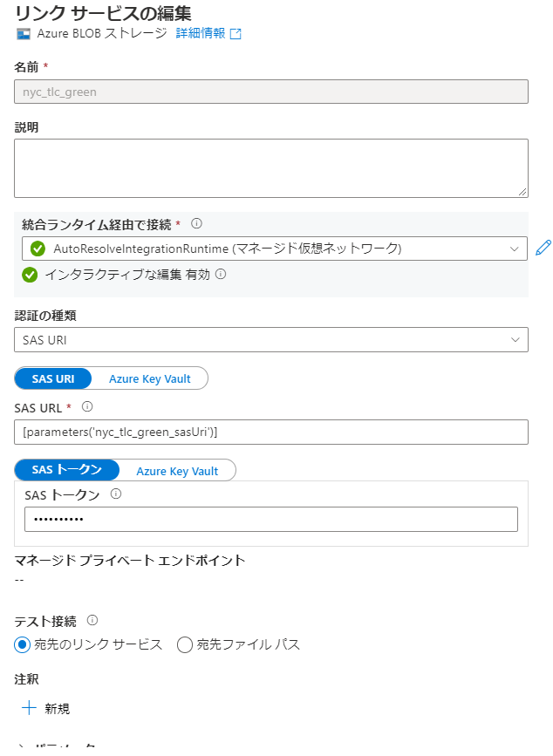Select the SAS トークン pill tab
Viewport: 553px width, 756px height.
click(67, 470)
